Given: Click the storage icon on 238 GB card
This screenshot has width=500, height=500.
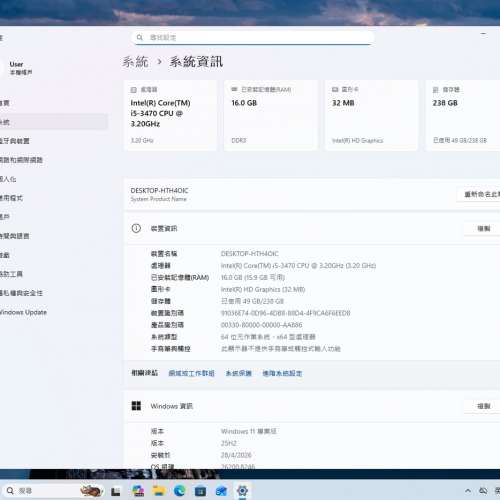Looking at the screenshot, I should tap(435, 90).
